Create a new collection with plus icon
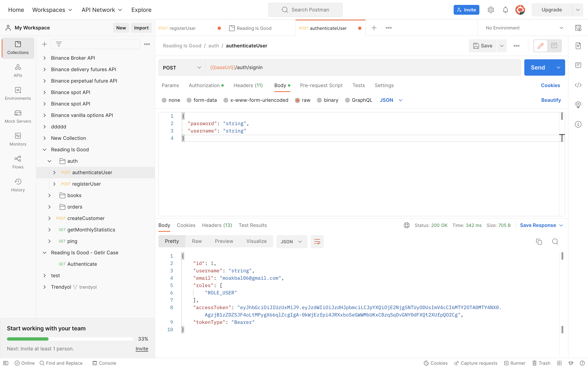This screenshot has width=588, height=368. click(x=45, y=44)
